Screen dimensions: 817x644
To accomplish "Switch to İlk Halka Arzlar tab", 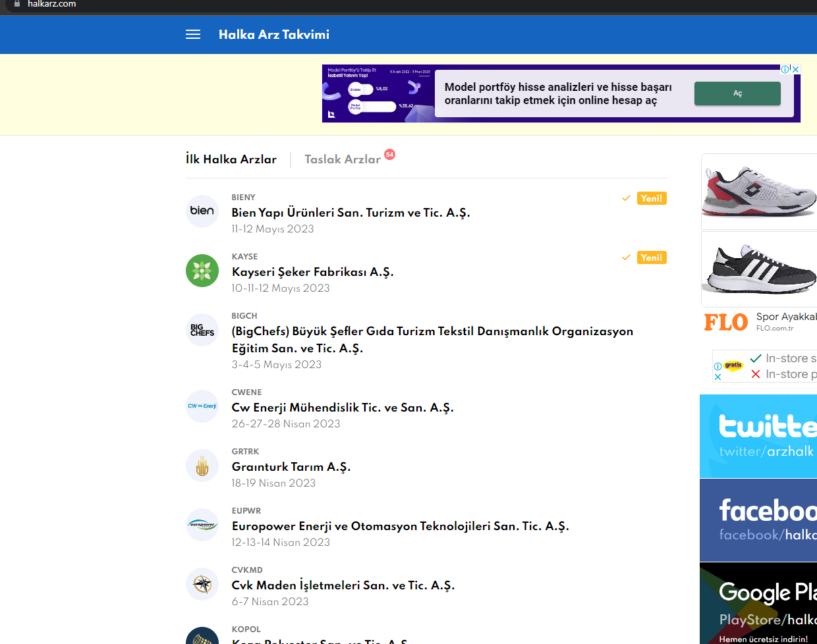I will 231,159.
